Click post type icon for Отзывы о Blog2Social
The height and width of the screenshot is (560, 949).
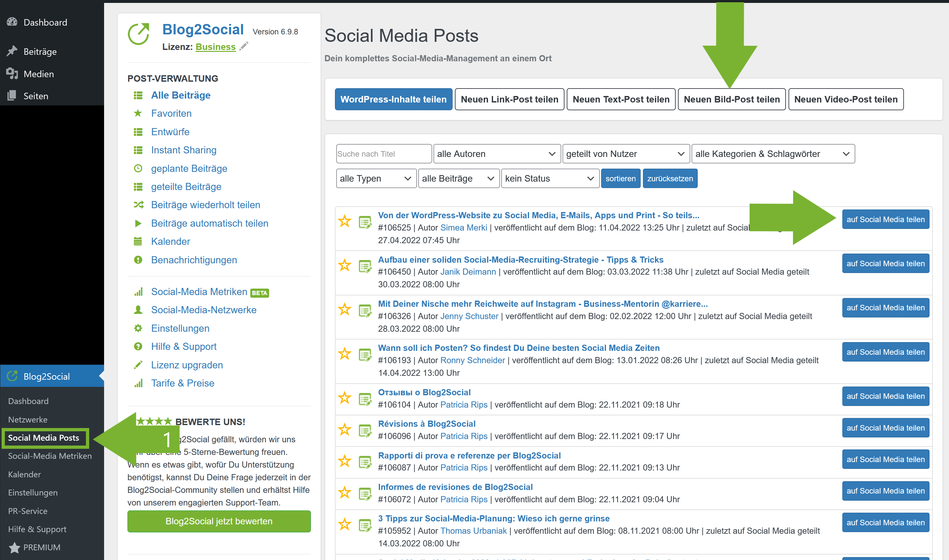[365, 399]
